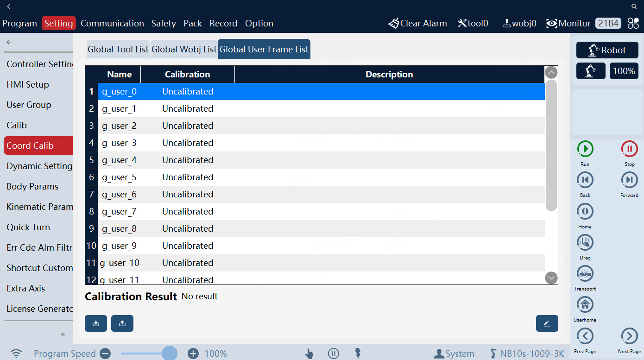Open the Safety menu
The height and width of the screenshot is (360, 644).
tap(164, 23)
